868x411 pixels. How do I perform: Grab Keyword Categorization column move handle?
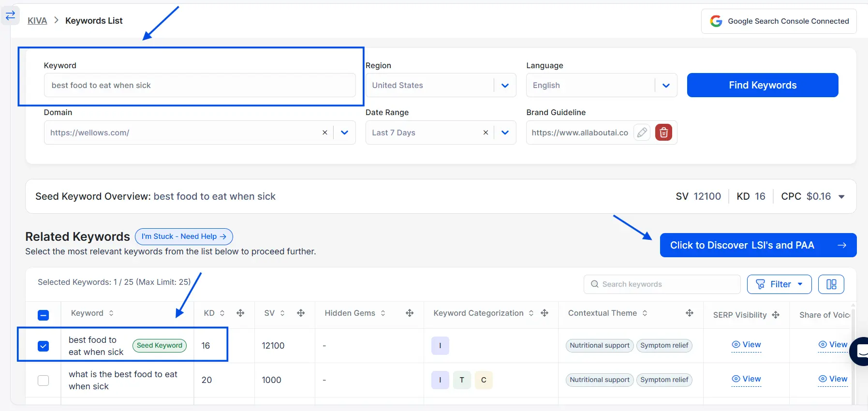point(544,313)
